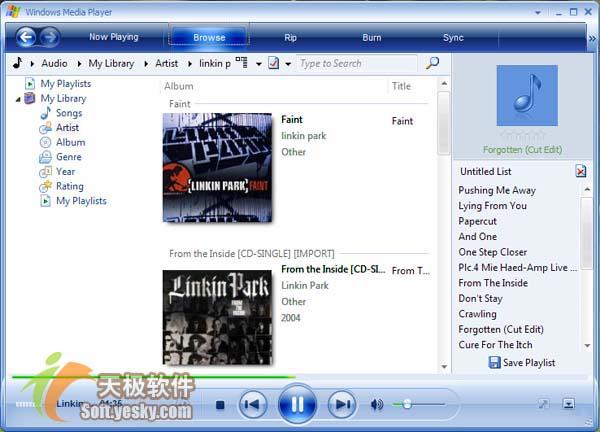Show more tabs with double chevron
600x432 pixels.
(592, 38)
